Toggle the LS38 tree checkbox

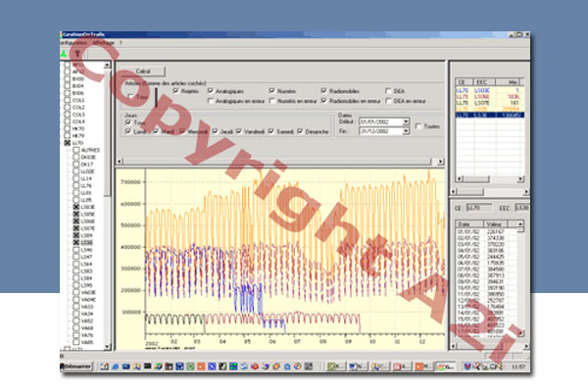click(x=75, y=242)
